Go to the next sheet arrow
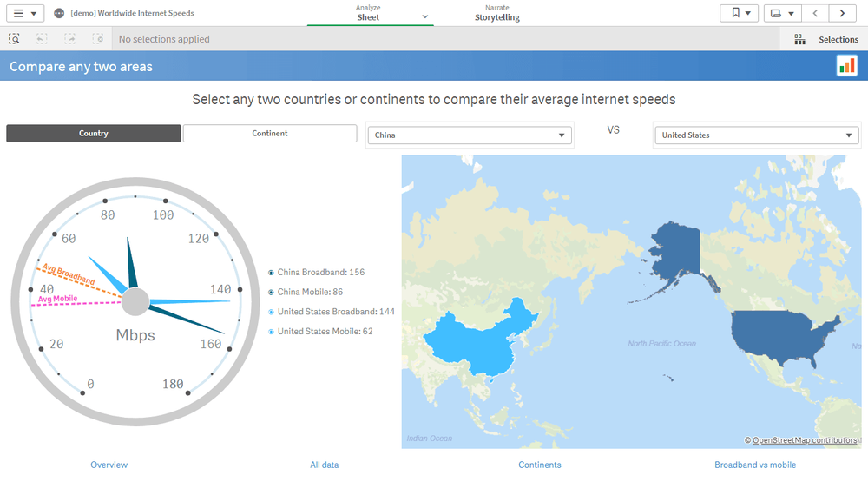Viewport: 868px width, 488px height. [842, 13]
